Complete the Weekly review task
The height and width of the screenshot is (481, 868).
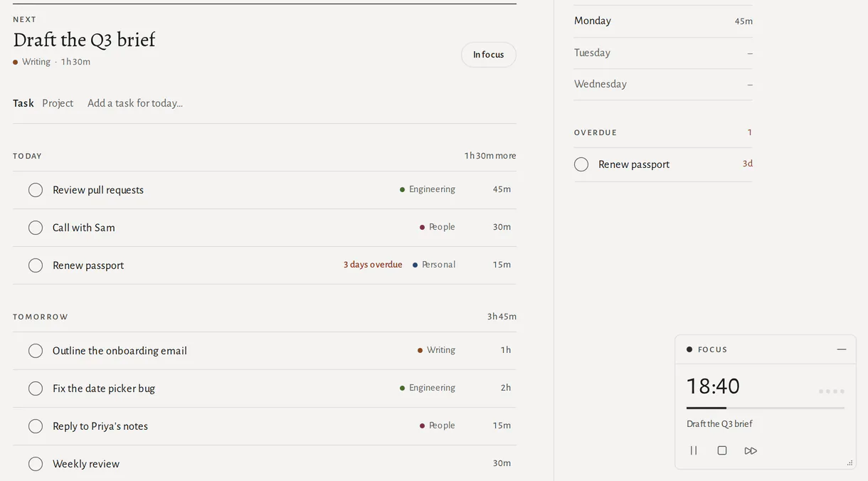(36, 464)
